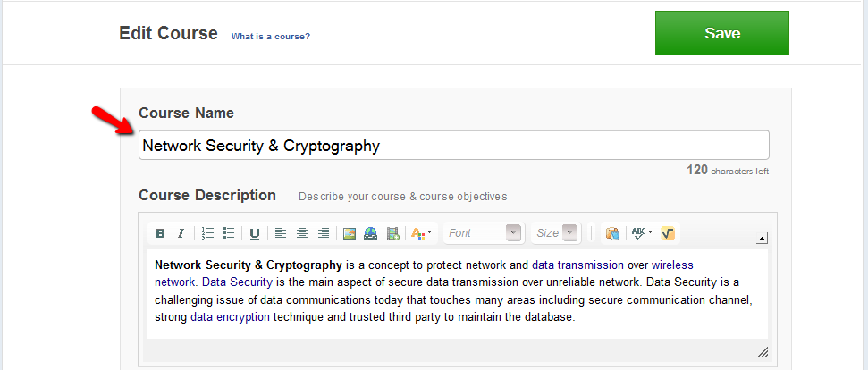868x370 pixels.
Task: Open the math equation editor icon
Action: coord(668,233)
